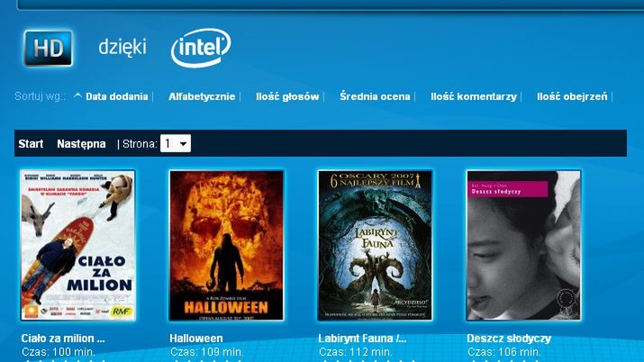Sort by Ilość komentarzy
The image size is (644, 362).
pyautogui.click(x=474, y=96)
